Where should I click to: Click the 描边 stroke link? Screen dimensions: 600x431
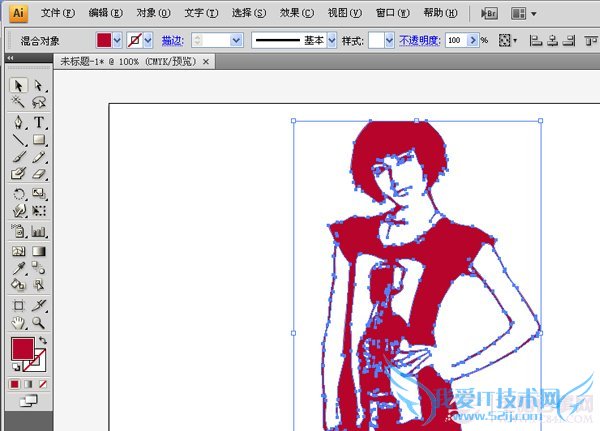coord(172,40)
